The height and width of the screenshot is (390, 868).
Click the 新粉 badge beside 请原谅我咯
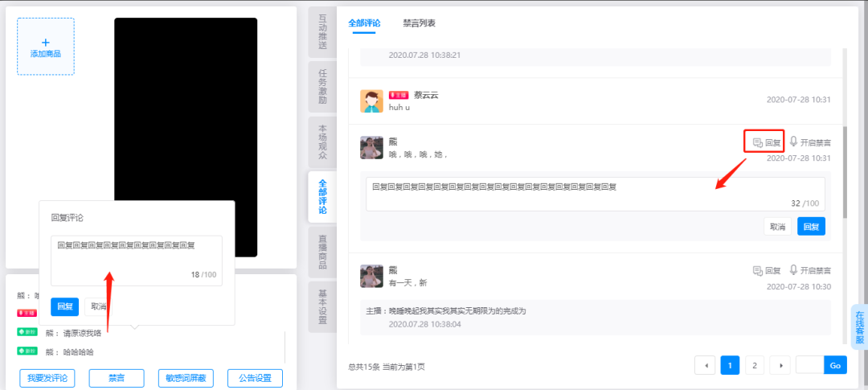[x=27, y=332]
